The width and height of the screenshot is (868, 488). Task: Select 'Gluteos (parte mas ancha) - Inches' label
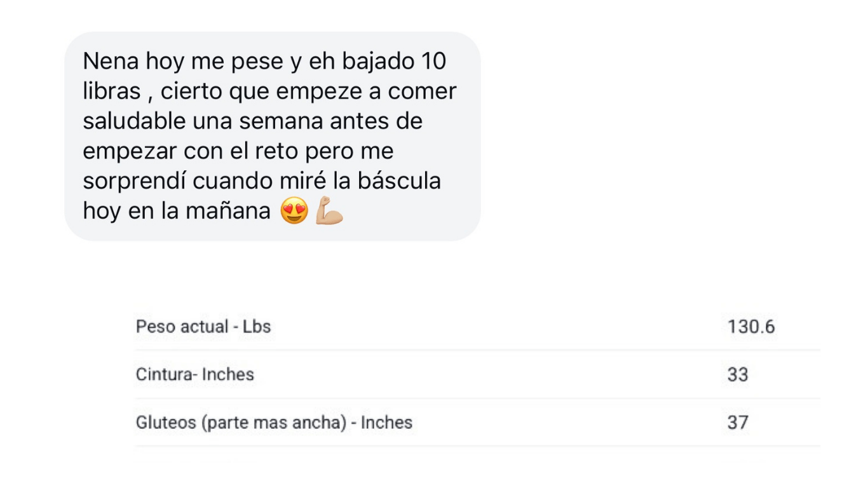274,423
